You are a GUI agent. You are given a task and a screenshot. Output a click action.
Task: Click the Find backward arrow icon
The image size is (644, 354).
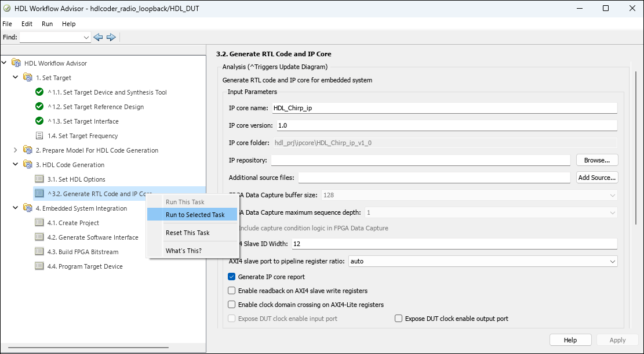(98, 37)
